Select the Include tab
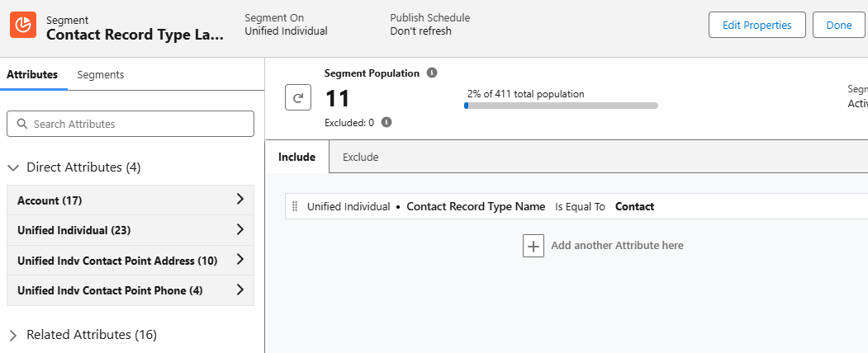Image resolution: width=868 pixels, height=353 pixels. point(296,157)
